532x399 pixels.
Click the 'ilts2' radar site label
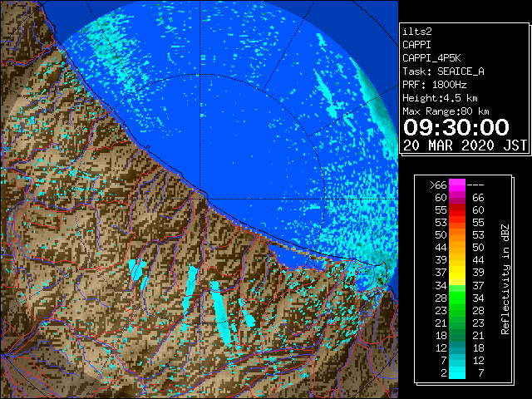click(x=417, y=32)
